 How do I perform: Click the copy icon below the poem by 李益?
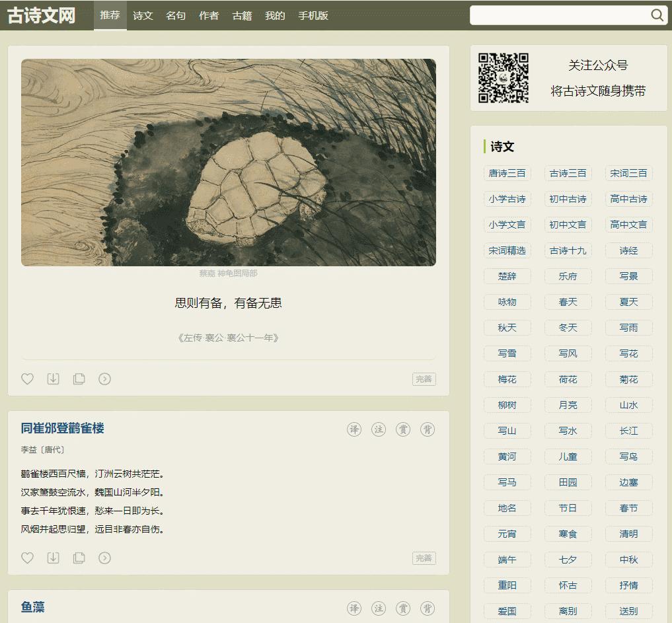[79, 558]
